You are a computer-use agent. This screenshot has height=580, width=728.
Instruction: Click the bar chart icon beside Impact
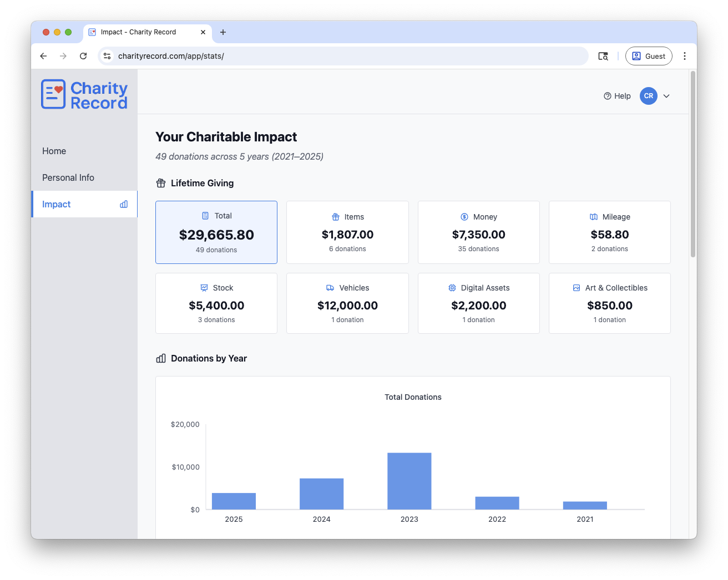pos(124,204)
